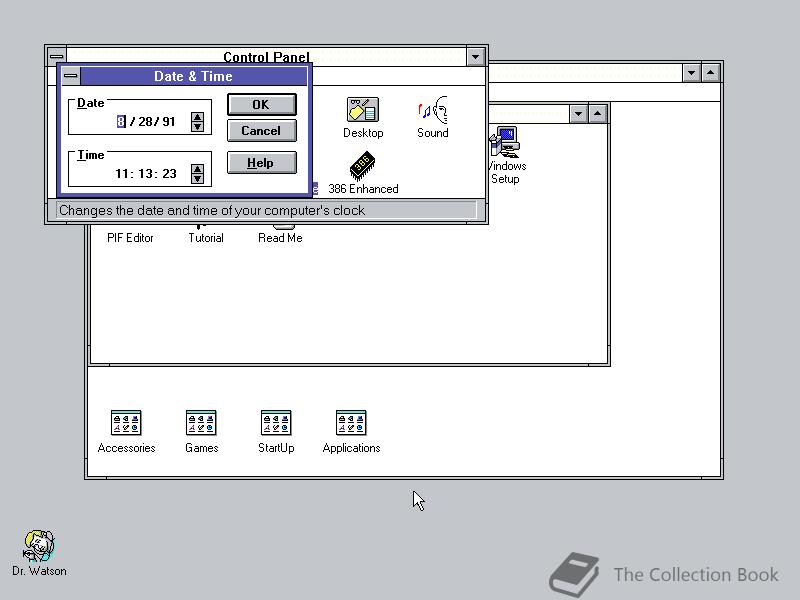Maximize the Program Manager window
Image resolution: width=800 pixels, height=600 pixels.
tap(711, 73)
